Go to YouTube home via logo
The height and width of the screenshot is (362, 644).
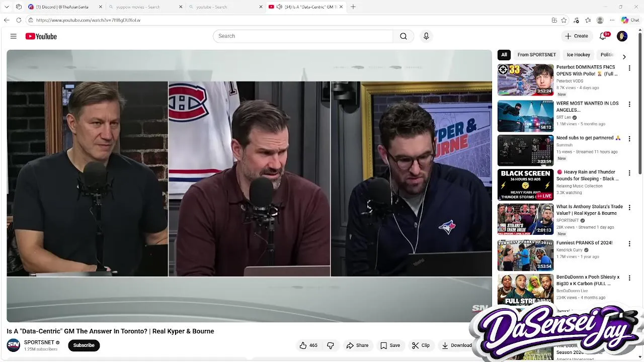tap(41, 36)
